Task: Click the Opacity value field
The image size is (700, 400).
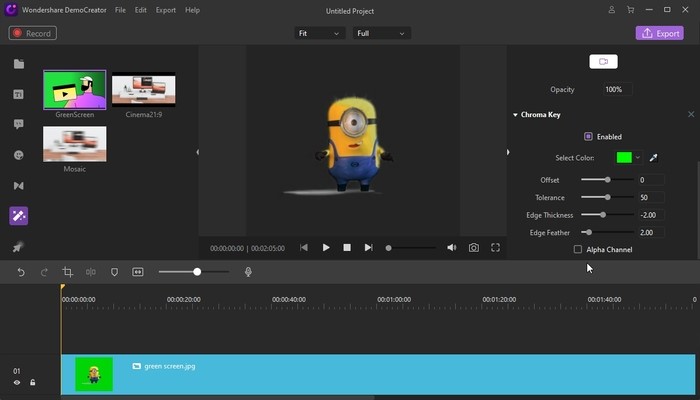Action: pos(618,89)
